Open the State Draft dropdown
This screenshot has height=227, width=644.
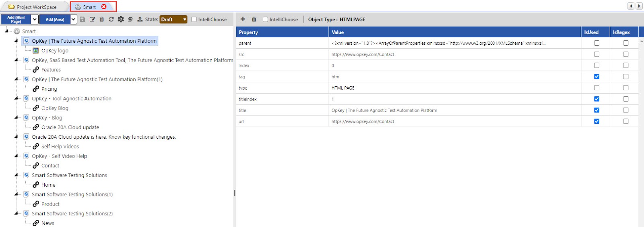tap(173, 19)
